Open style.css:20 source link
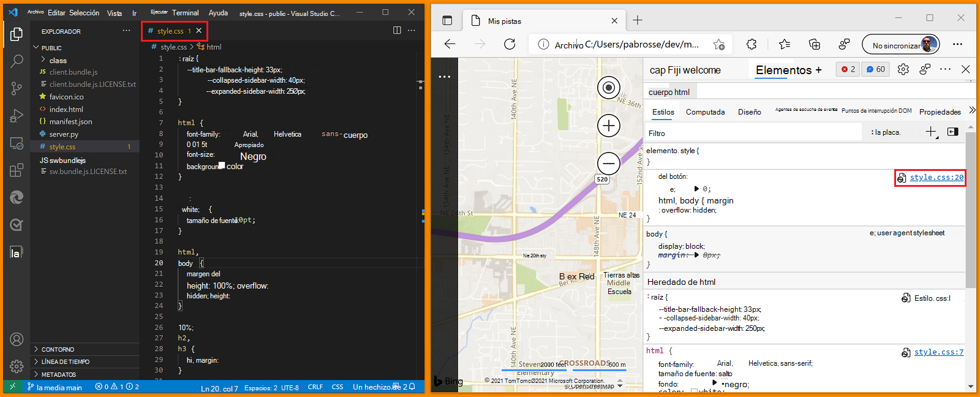Image resolution: width=980 pixels, height=397 pixels. click(936, 178)
